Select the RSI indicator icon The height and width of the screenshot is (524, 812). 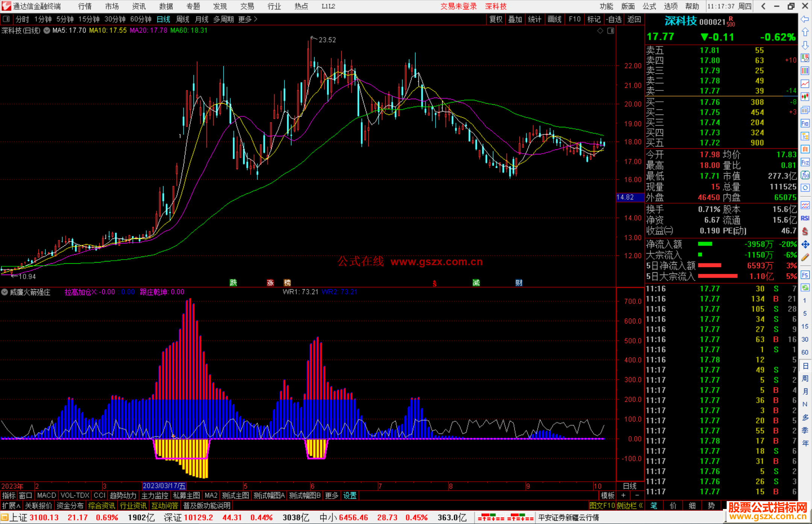click(x=805, y=218)
